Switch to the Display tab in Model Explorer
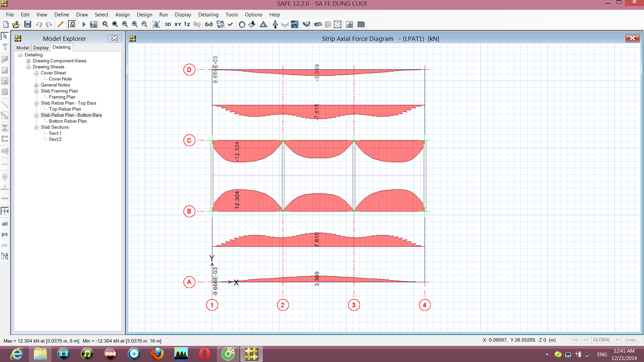The image size is (644, 362). click(x=41, y=48)
